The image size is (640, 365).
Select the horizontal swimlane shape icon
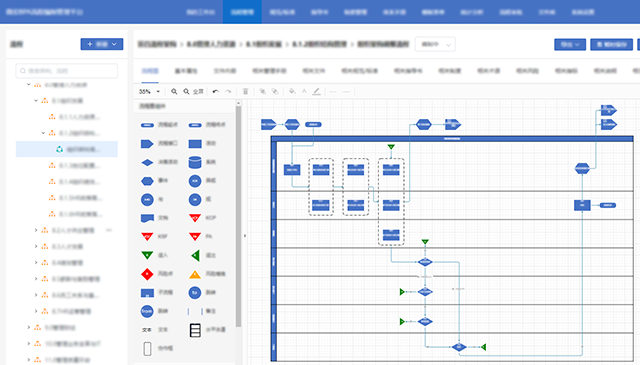[x=195, y=330]
